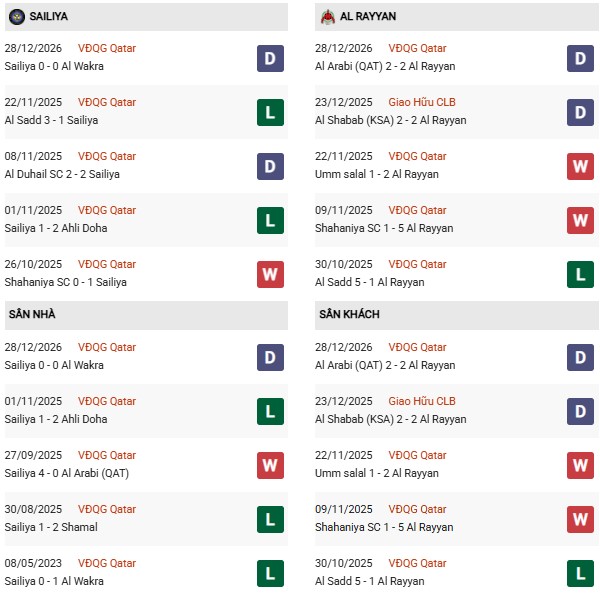Click the L badge for Sailiya 0 - 1 Al Wakra
The width and height of the screenshot is (600, 593).
coord(270,573)
